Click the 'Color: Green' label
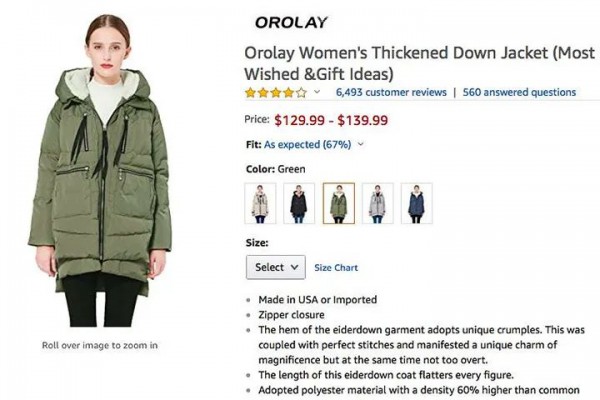The height and width of the screenshot is (400, 600). coord(276,169)
